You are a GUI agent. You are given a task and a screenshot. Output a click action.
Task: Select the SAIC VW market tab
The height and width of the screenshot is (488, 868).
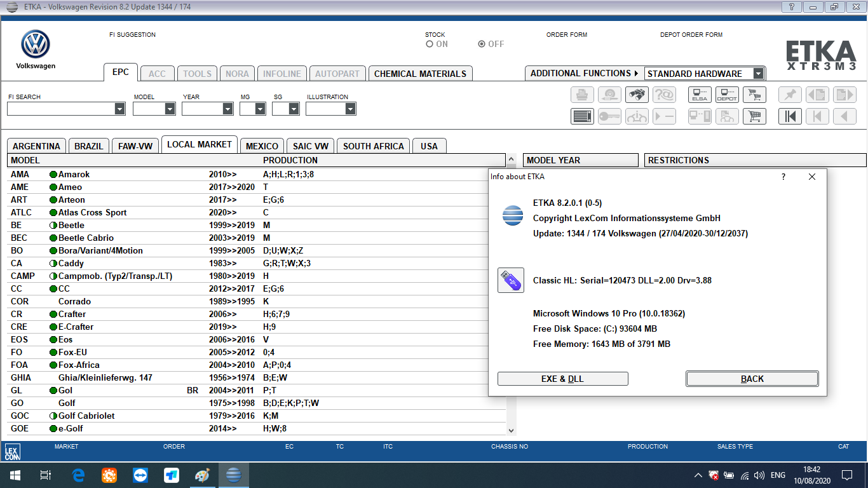pos(311,146)
